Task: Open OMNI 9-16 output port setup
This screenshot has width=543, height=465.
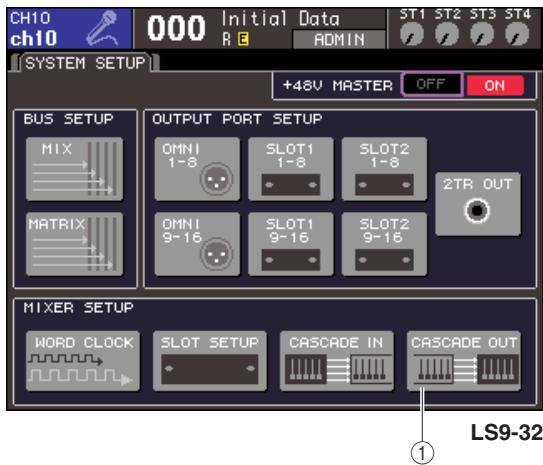Action: [x=197, y=244]
